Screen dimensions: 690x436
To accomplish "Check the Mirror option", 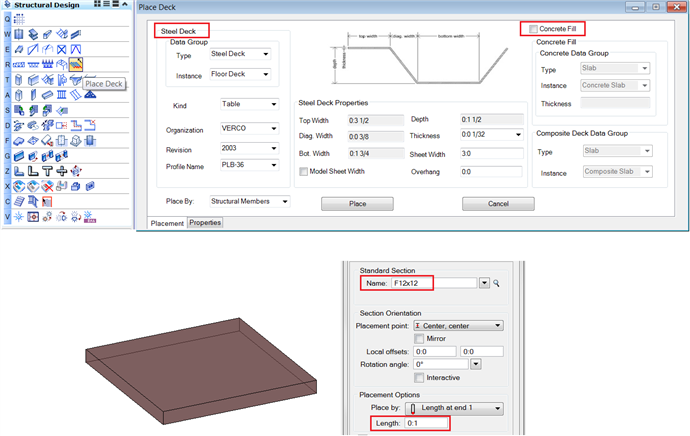I will coord(419,338).
